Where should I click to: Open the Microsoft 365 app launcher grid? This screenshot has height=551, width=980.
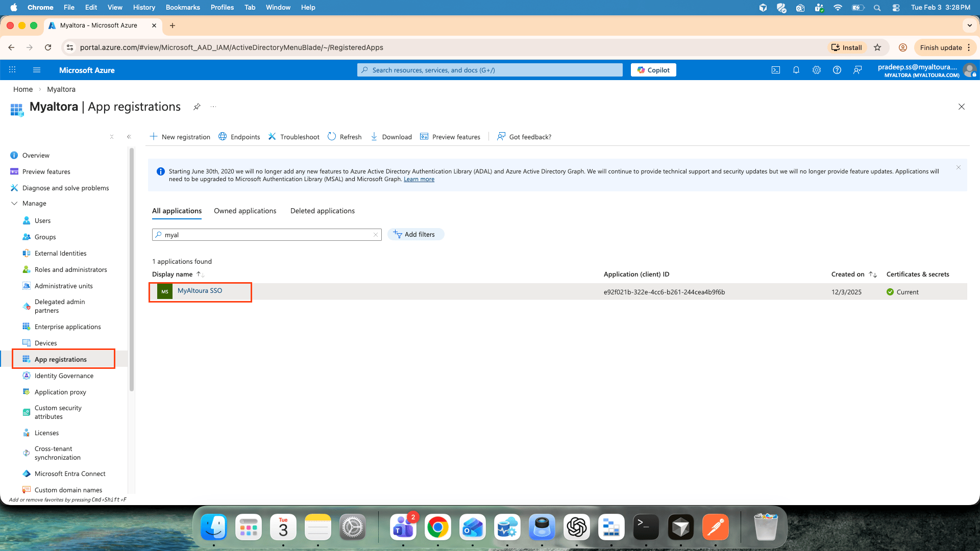coord(12,70)
